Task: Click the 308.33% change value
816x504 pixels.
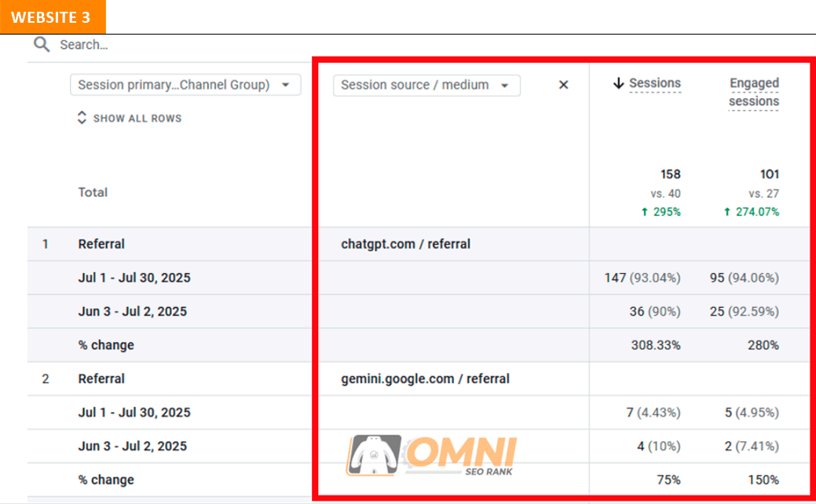Action: [656, 345]
